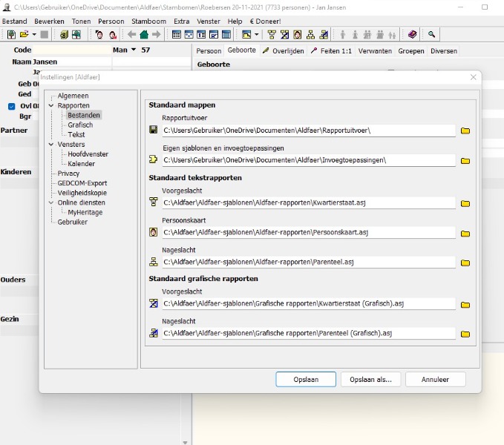Click the Voorgeslacht Kwartierstaat.asj path field
This screenshot has width=504, height=445.
[308, 202]
